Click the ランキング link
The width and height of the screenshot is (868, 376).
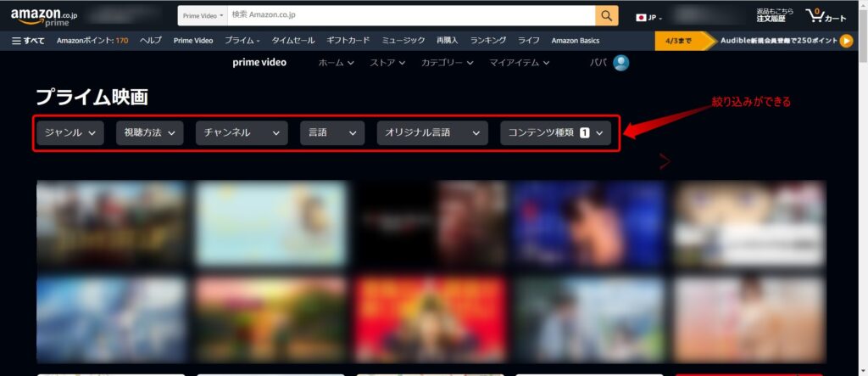click(488, 41)
